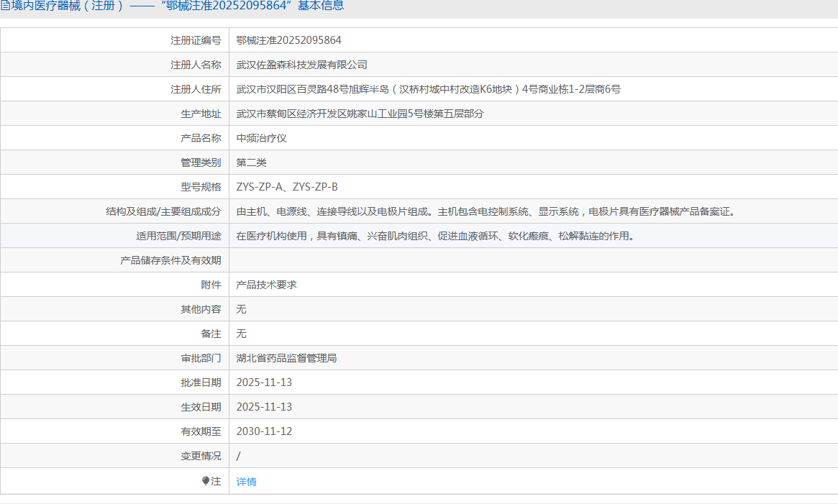Click attachment value 产品技术要求
This screenshot has height=504, width=838.
[267, 285]
